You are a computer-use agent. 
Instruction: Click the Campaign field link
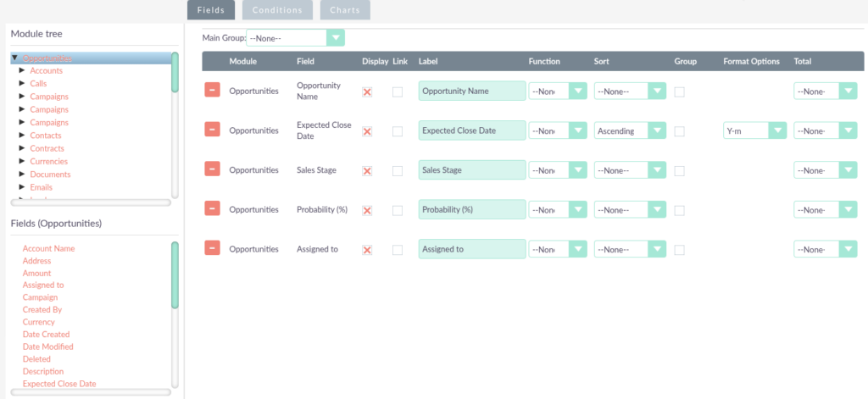click(x=41, y=297)
